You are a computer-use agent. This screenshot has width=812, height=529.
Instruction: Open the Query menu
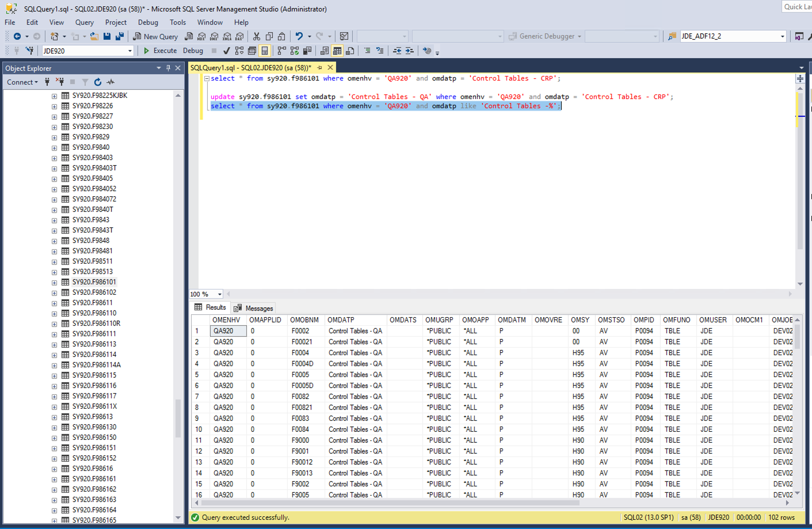[83, 22]
